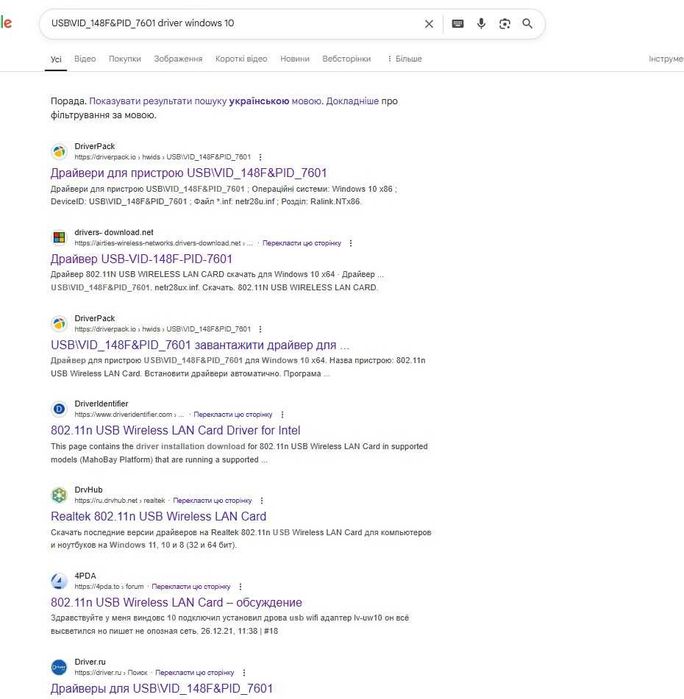Click Перекласти цю сторінку for 4PDA
This screenshot has width=684, height=699.
click(191, 587)
